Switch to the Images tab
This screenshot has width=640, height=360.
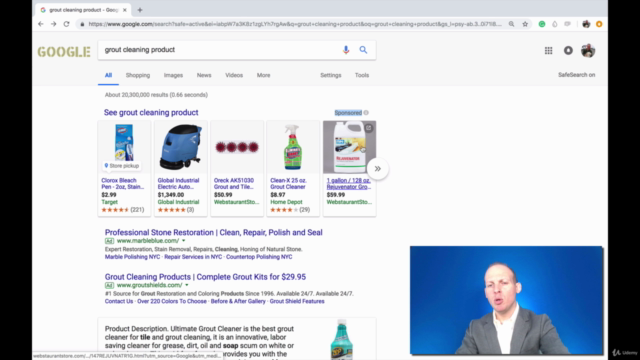pyautogui.click(x=173, y=75)
